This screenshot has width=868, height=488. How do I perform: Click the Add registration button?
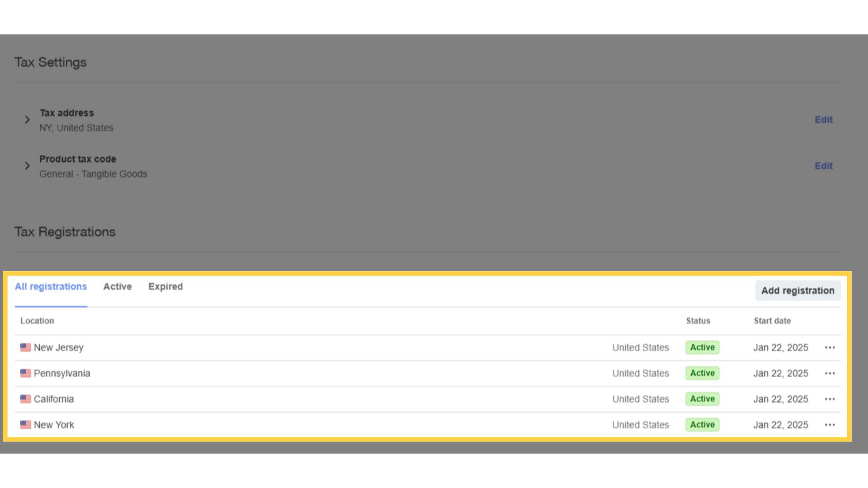tap(797, 291)
